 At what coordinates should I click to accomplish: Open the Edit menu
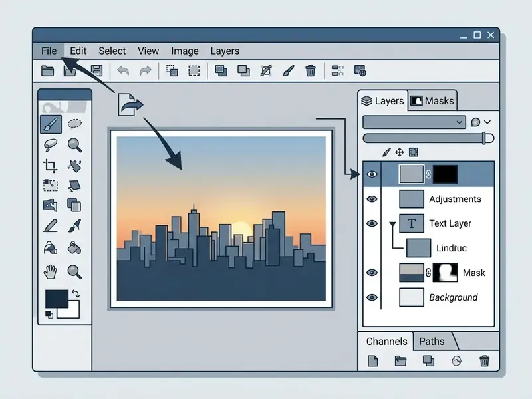[78, 51]
